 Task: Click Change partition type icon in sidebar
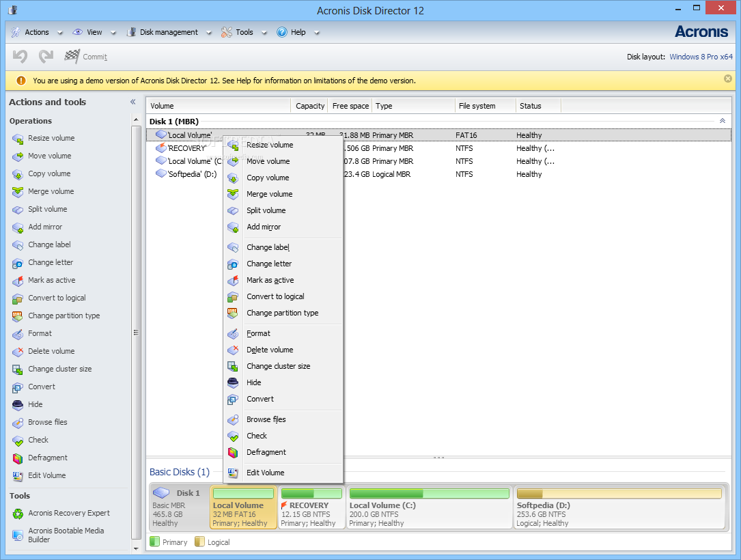pos(18,316)
